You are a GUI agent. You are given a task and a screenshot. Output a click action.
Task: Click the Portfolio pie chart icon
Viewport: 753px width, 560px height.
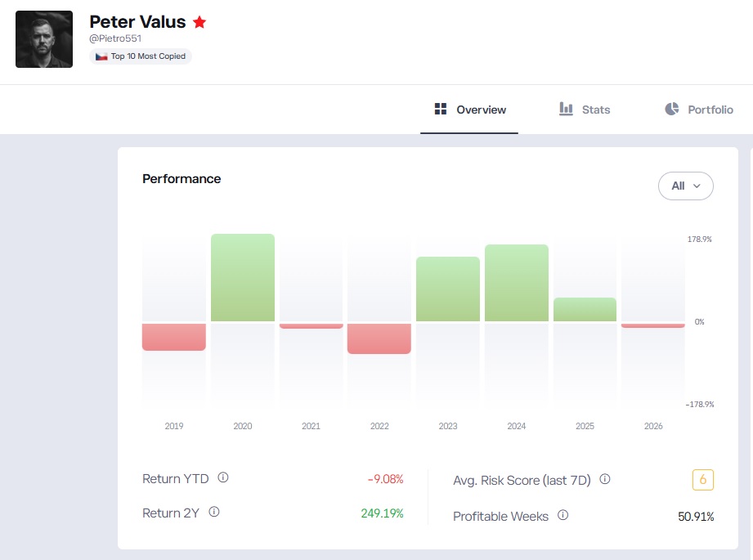coord(672,109)
